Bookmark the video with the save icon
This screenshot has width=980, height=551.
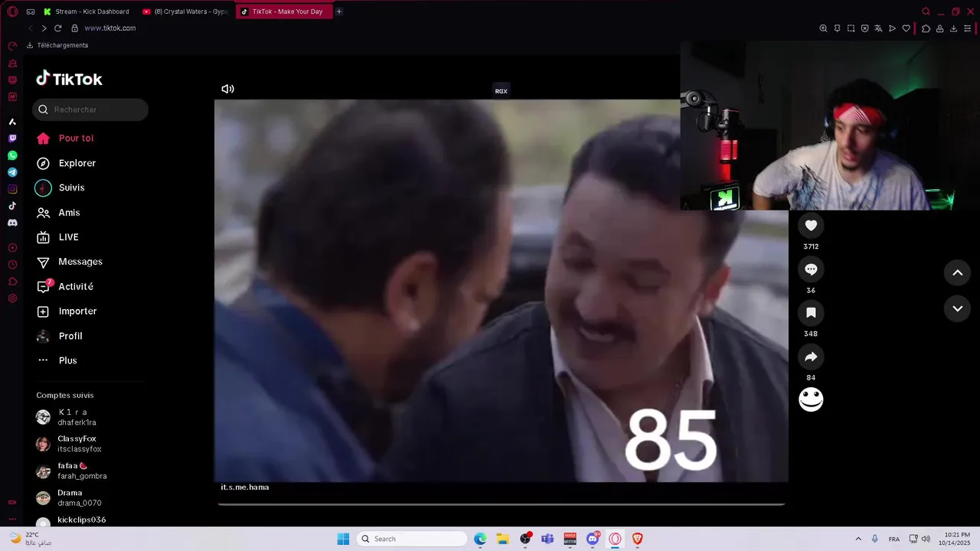[811, 312]
